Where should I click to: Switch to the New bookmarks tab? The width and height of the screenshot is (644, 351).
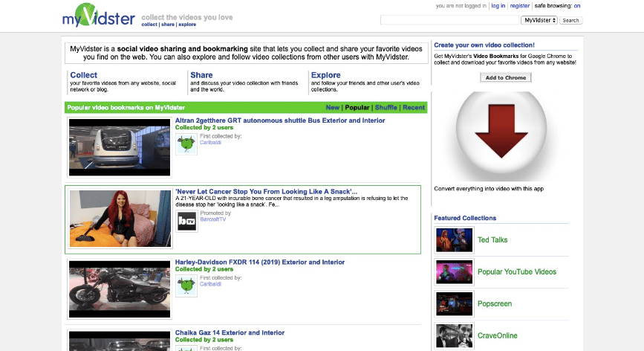click(332, 107)
